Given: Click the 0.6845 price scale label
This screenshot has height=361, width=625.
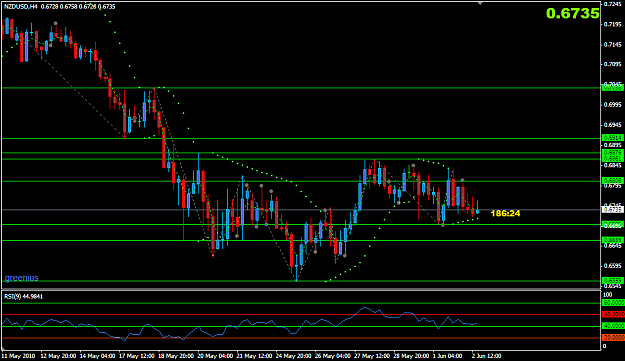Looking at the screenshot, I should pos(613,165).
